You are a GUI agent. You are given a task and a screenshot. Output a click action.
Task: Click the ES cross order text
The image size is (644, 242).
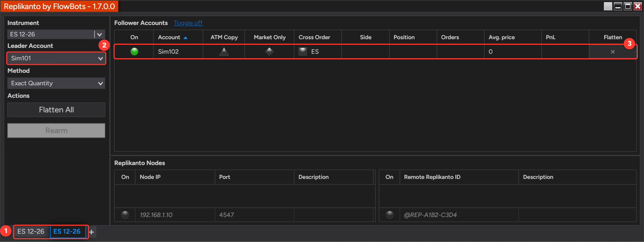point(315,52)
